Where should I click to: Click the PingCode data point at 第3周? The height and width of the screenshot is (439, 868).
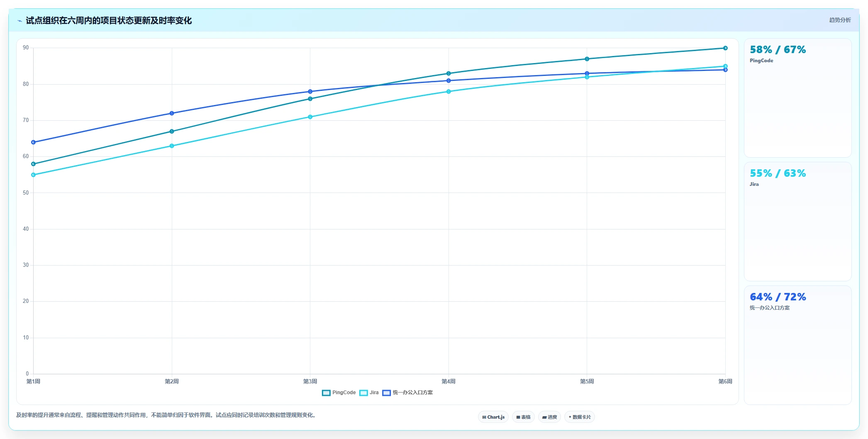click(x=310, y=99)
